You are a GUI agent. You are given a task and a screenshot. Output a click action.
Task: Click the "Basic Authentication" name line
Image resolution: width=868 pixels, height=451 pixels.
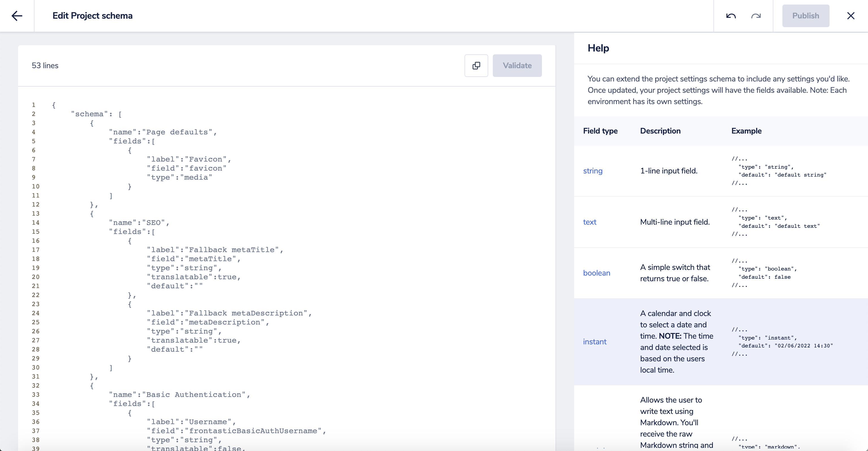(179, 395)
